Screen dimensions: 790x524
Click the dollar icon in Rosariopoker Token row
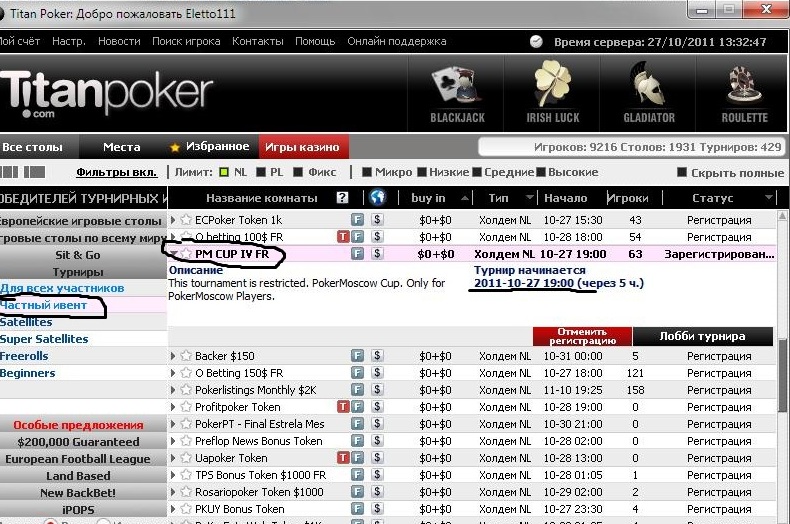(x=377, y=491)
